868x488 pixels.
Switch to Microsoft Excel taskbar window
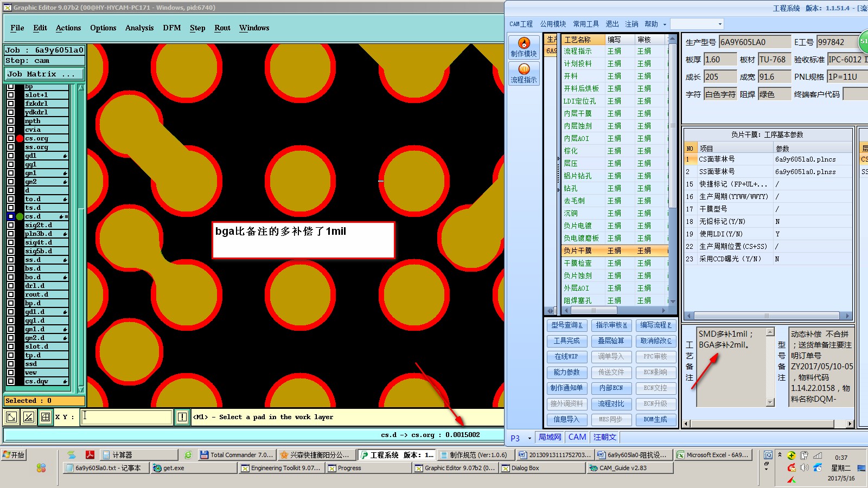coord(713,455)
